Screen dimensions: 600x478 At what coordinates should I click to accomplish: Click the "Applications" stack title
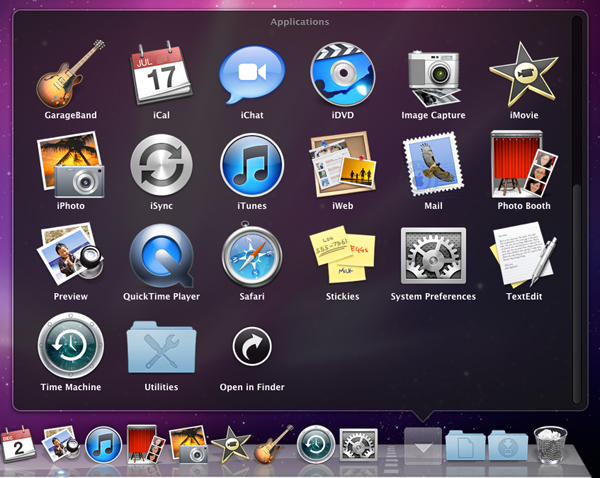pos(300,22)
